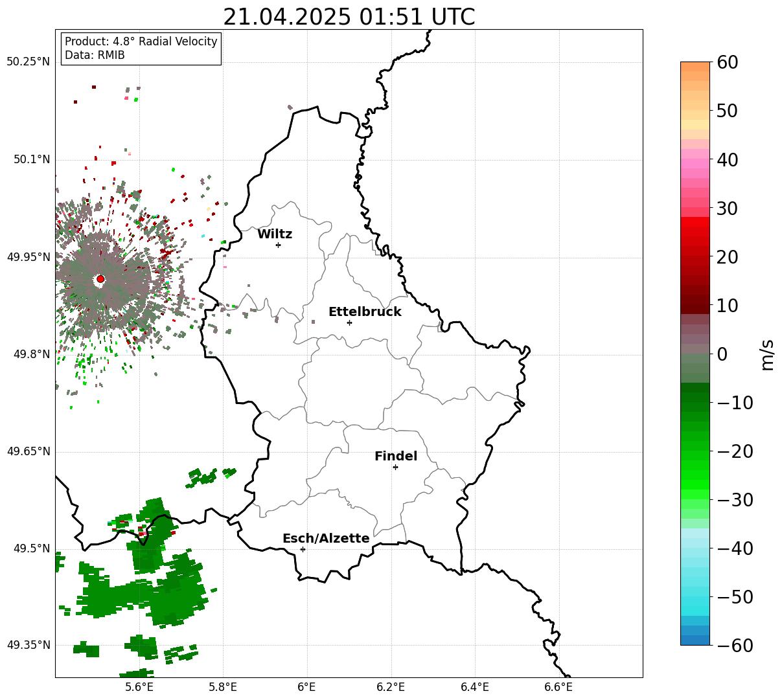Screen dimensions: 782x700
Task: Click the orange colorbar segment at 60
Action: pyautogui.click(x=695, y=67)
